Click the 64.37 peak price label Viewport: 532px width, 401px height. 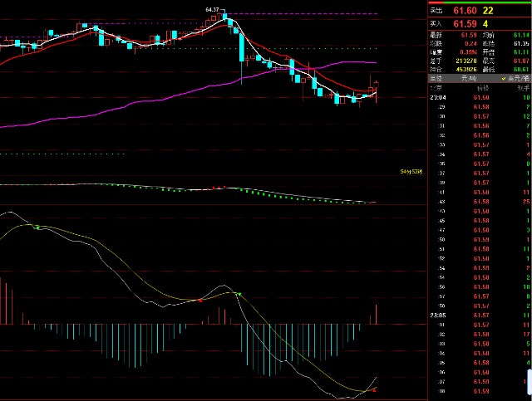click(213, 9)
